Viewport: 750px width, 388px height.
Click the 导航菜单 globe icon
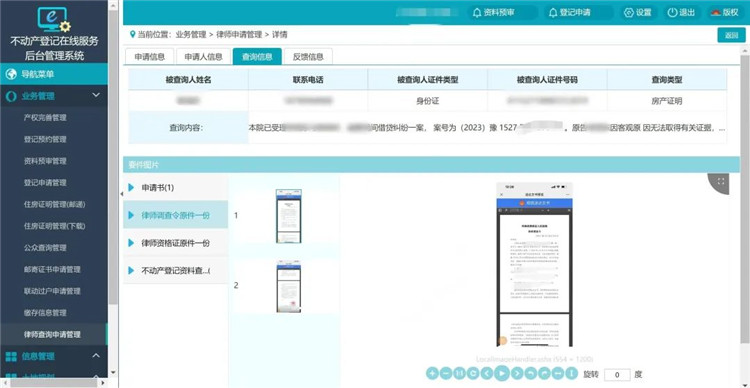(11, 74)
